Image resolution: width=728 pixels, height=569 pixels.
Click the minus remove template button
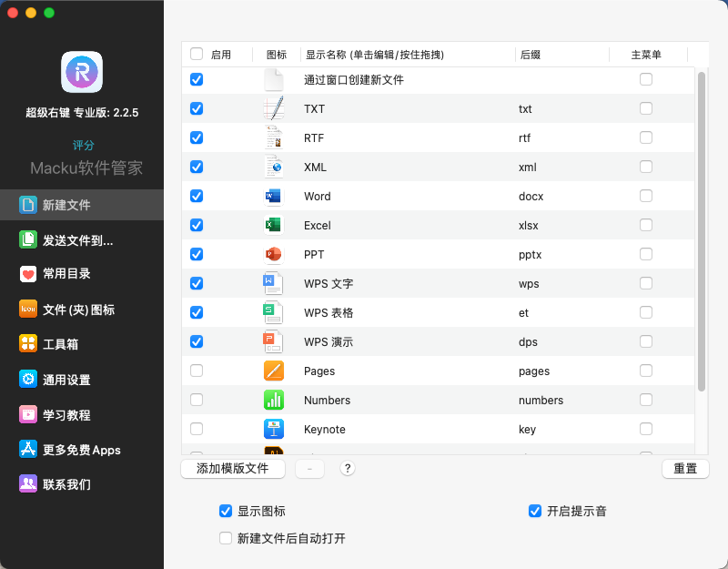(309, 469)
